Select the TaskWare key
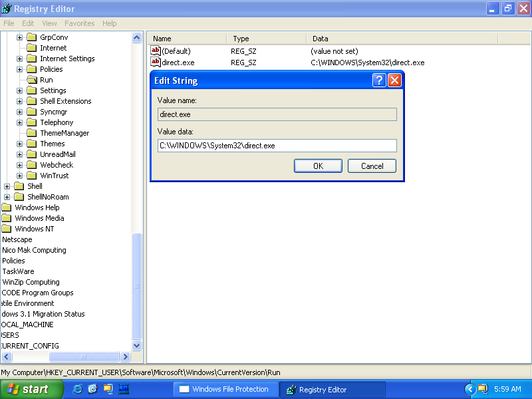The height and width of the screenshot is (399, 532). (19, 271)
